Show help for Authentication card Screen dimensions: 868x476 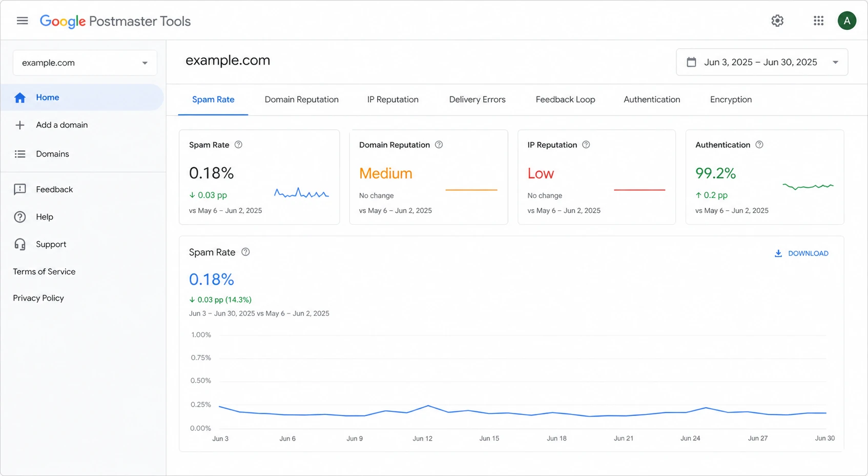[x=759, y=145]
